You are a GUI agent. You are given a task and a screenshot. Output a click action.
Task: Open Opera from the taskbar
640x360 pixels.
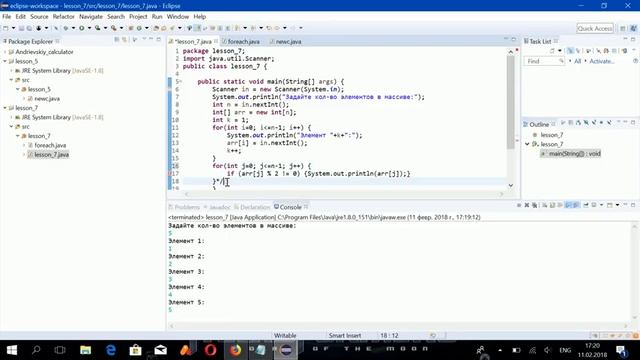pyautogui.click(x=211, y=350)
